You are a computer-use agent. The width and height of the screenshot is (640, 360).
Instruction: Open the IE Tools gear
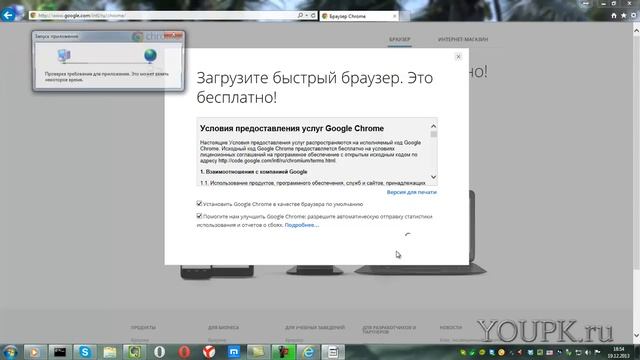[633, 16]
